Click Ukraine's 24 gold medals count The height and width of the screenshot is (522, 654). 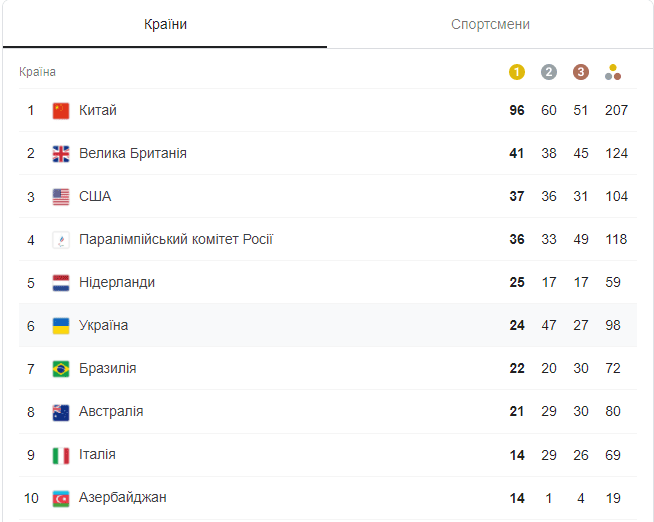pyautogui.click(x=517, y=325)
